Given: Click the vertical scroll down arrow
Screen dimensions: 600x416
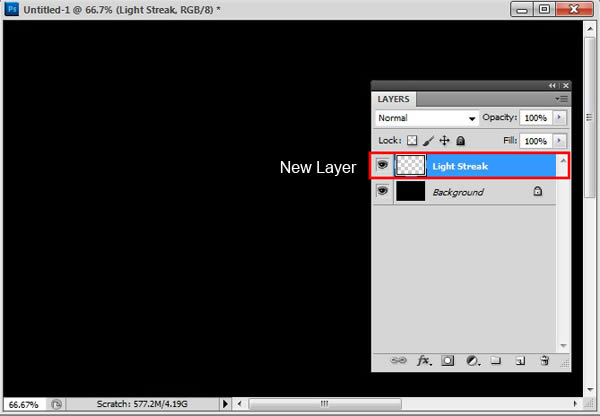Looking at the screenshot, I should click(x=590, y=389).
